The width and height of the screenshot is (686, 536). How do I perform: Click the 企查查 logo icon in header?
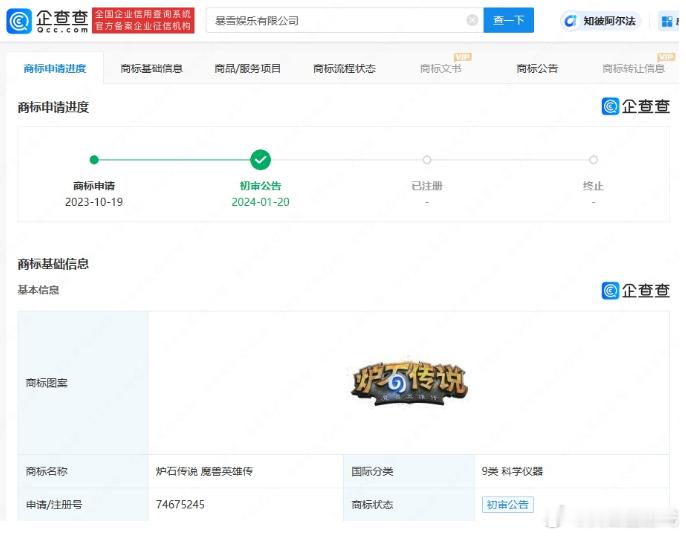coord(19,21)
